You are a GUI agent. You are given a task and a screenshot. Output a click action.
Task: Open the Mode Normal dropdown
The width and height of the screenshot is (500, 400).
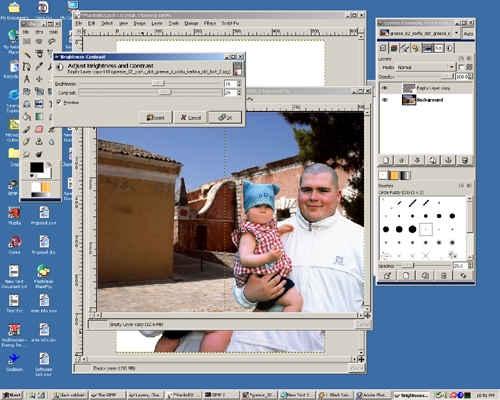(425, 67)
